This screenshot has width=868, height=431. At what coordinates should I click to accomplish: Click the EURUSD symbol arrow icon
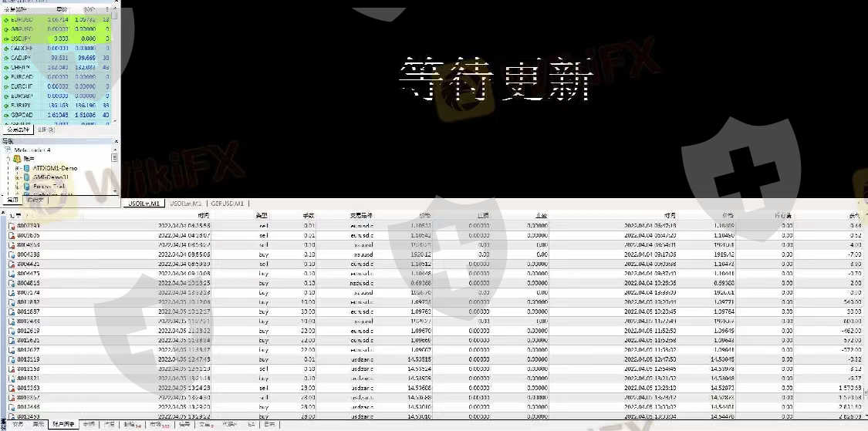(x=5, y=19)
